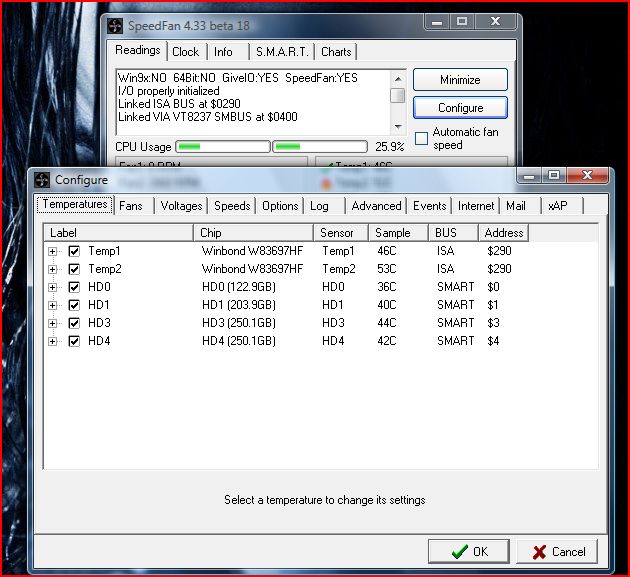The width and height of the screenshot is (630, 577).
Task: Uncheck the Temp2 checkbox
Action: tap(74, 269)
